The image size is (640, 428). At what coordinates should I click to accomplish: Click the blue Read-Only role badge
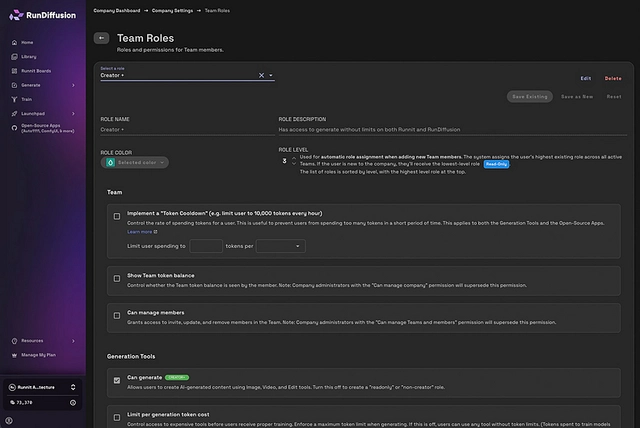tap(496, 164)
